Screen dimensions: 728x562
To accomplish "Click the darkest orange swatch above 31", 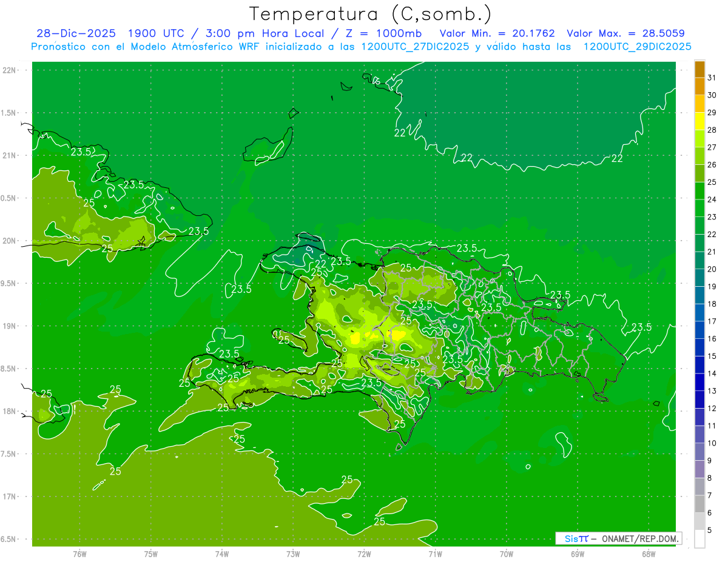I will [x=699, y=69].
